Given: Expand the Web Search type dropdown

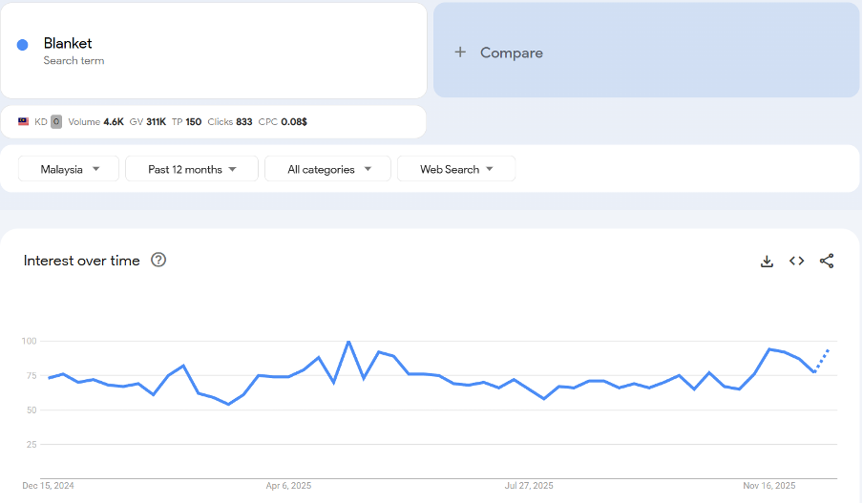Looking at the screenshot, I should [456, 169].
